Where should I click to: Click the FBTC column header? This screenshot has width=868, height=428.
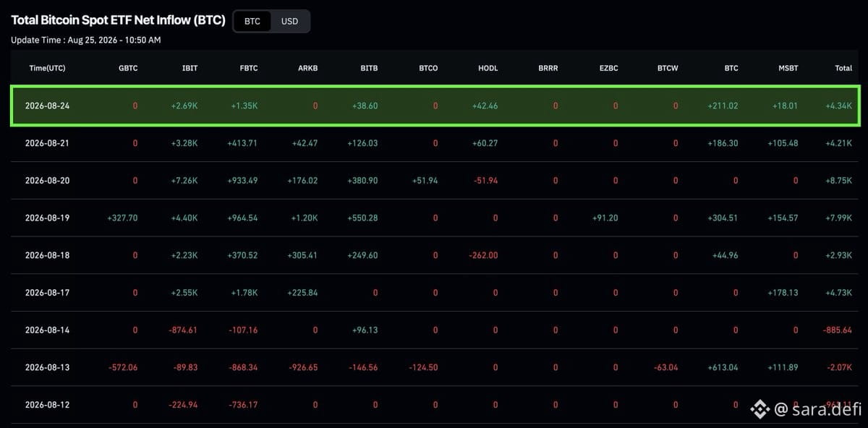point(249,68)
